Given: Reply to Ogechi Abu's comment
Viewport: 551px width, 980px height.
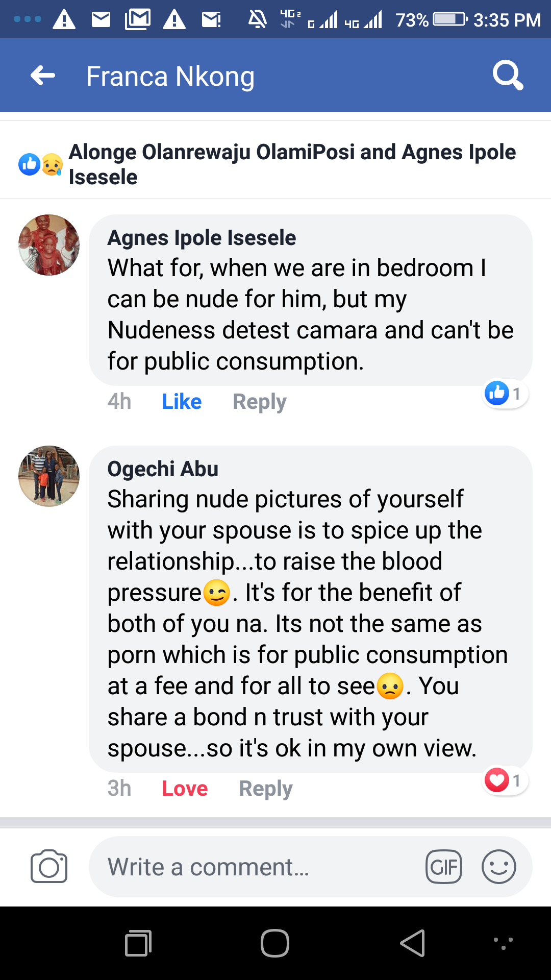Looking at the screenshot, I should pyautogui.click(x=266, y=789).
